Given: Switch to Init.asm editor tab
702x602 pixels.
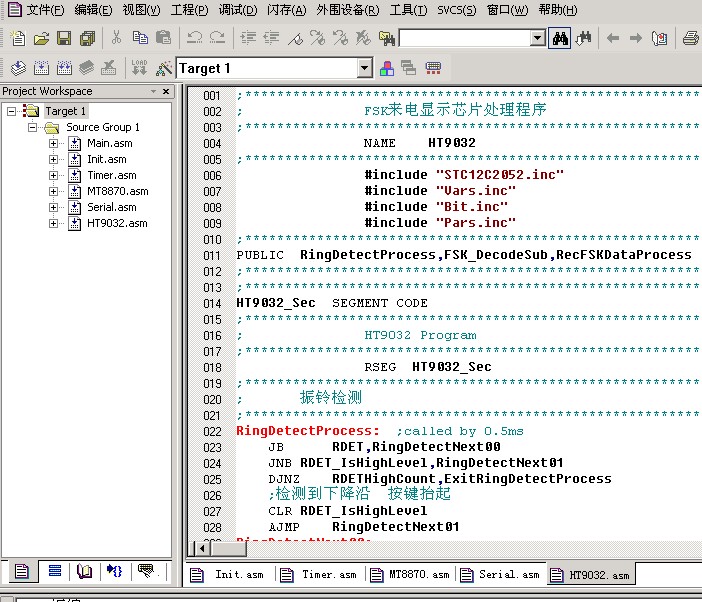Looking at the screenshot, I should click(227, 574).
